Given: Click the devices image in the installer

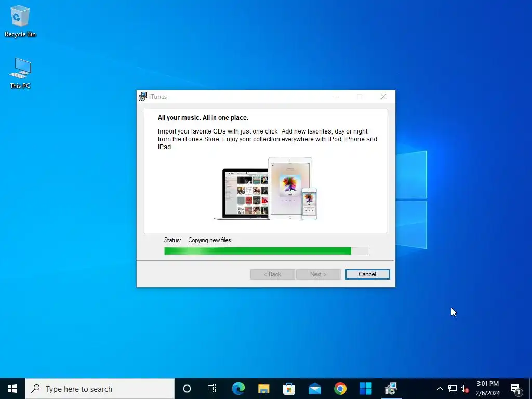Looking at the screenshot, I should click(x=265, y=189).
